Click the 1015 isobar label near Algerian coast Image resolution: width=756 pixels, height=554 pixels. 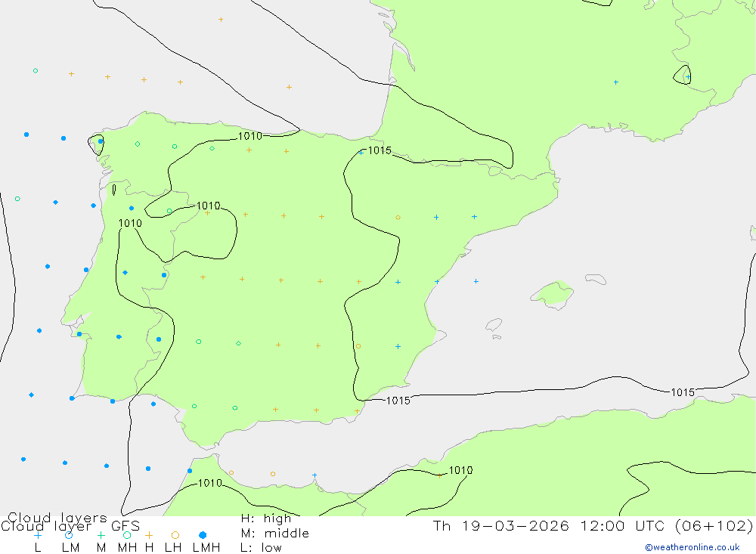[x=683, y=392]
